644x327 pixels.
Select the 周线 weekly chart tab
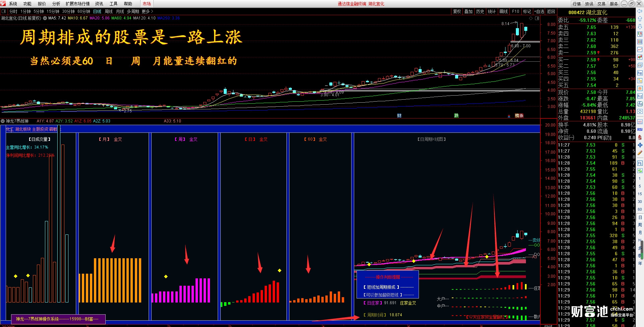pyautogui.click(x=109, y=11)
